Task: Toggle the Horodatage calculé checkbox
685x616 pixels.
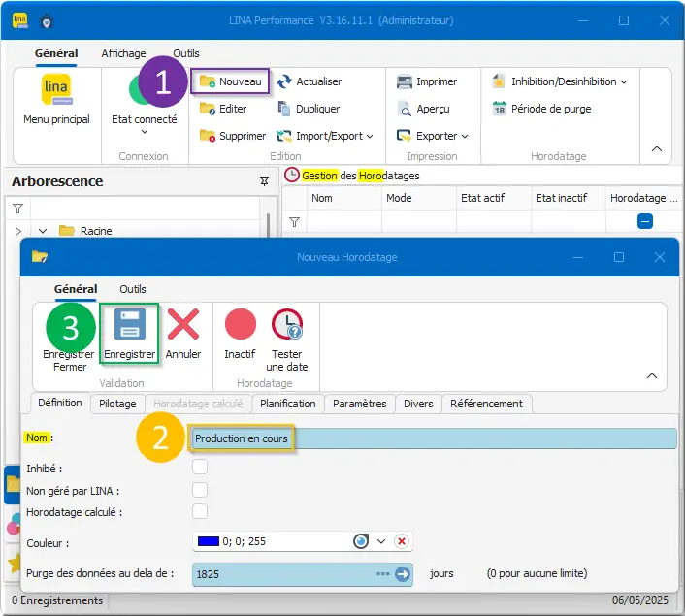Action: click(200, 510)
